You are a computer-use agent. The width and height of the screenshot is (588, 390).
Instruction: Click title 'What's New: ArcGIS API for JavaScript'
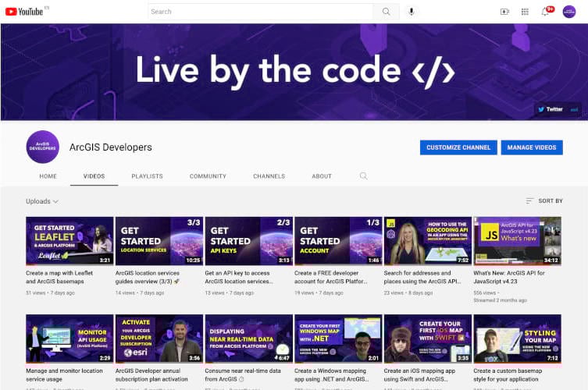click(509, 277)
